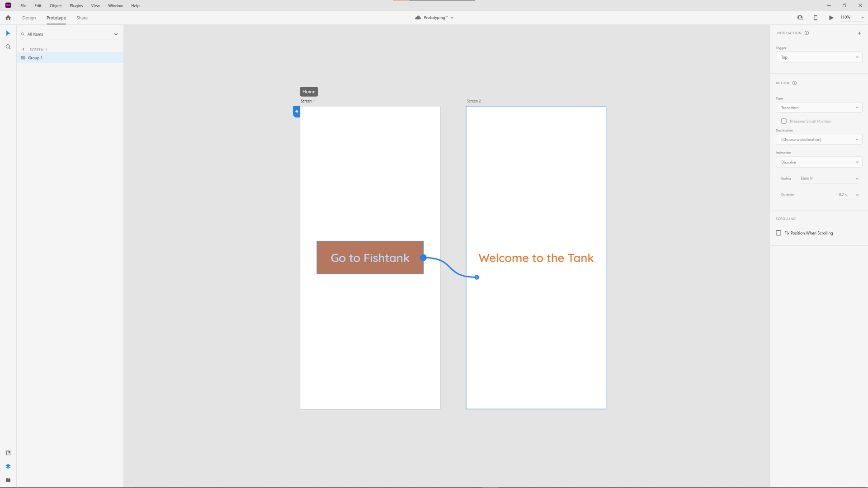This screenshot has width=868, height=488.
Task: Go to the Home screen icon
Action: coord(8,18)
